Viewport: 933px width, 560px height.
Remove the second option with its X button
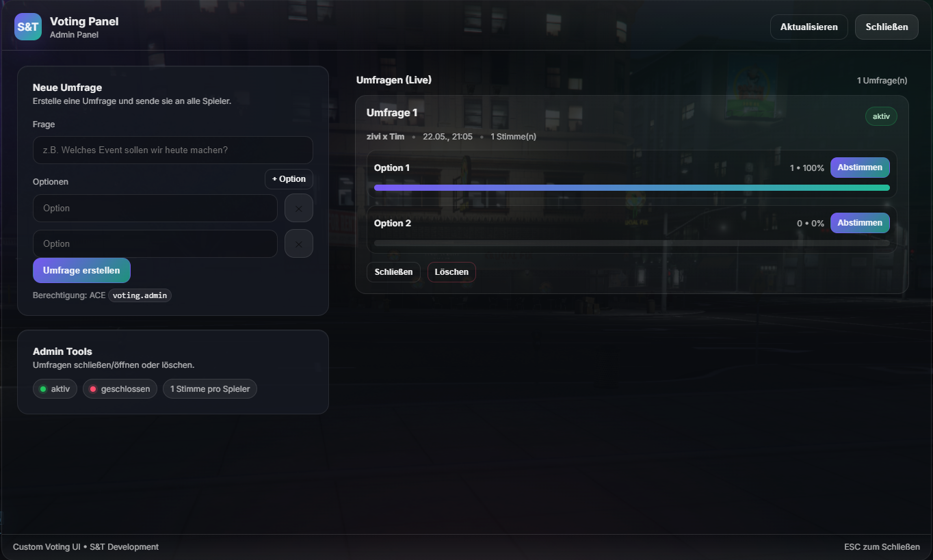(x=299, y=243)
